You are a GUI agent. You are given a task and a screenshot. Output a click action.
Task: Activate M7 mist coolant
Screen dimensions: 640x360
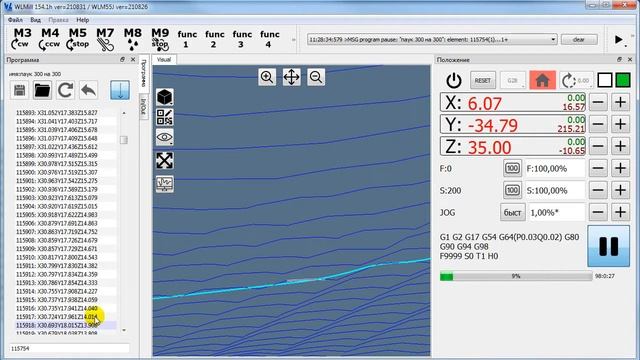pos(105,39)
